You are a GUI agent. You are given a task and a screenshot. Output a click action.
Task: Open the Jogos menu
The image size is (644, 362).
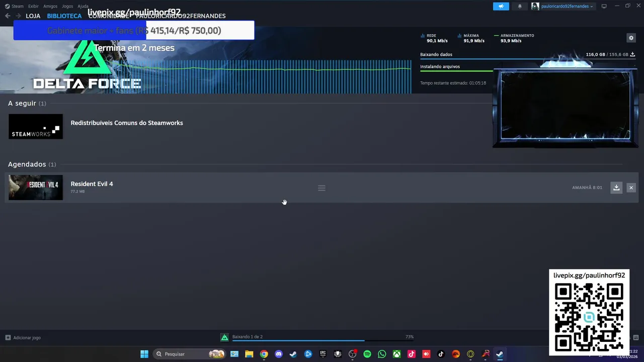click(x=67, y=6)
